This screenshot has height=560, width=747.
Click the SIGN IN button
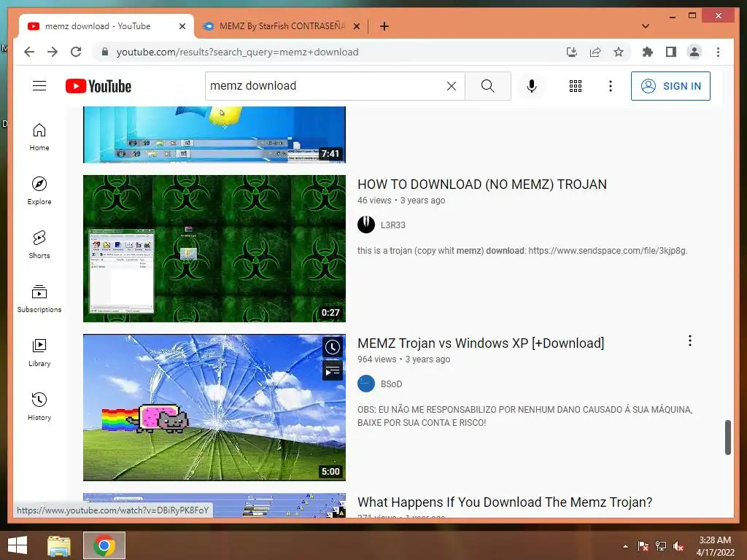click(670, 86)
